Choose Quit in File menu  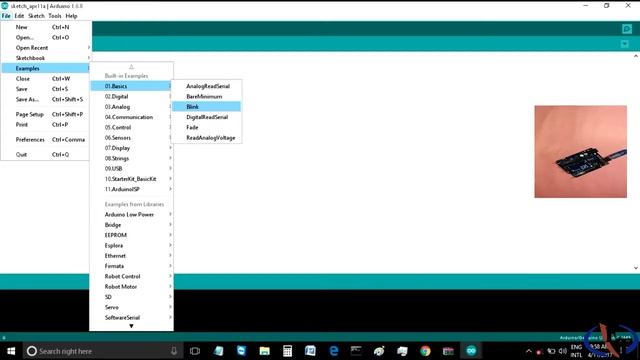point(46,154)
